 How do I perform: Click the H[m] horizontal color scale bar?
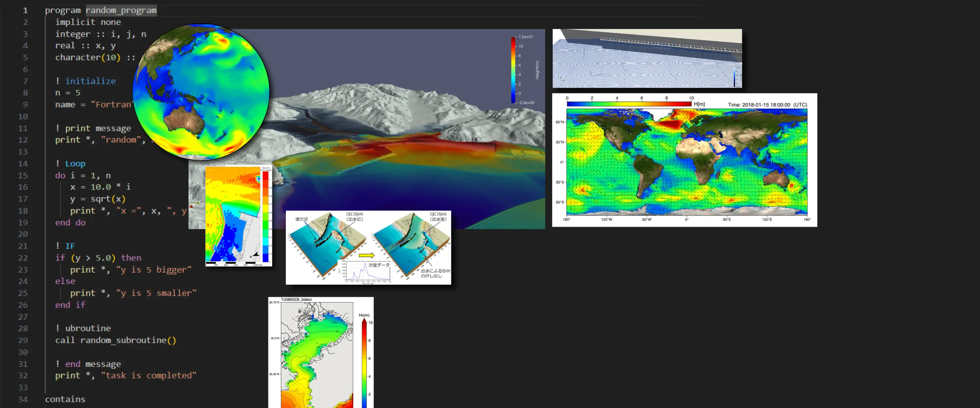tap(628, 103)
